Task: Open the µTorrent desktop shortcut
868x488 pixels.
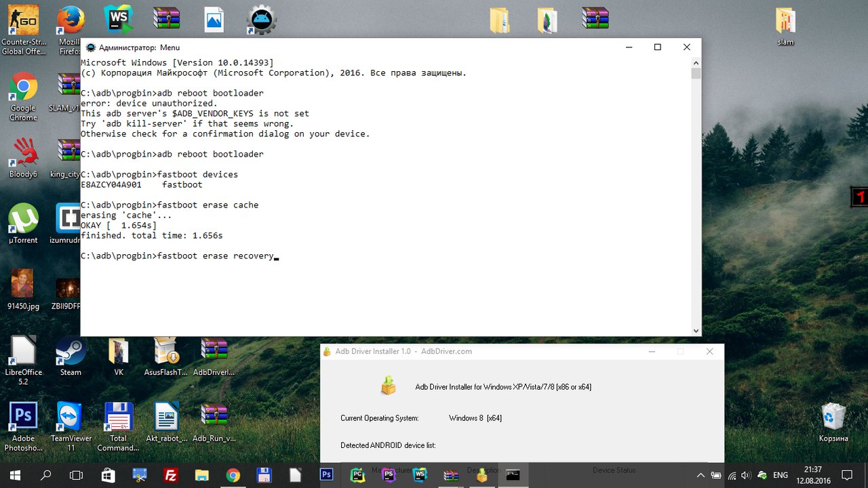Action: click(23, 219)
